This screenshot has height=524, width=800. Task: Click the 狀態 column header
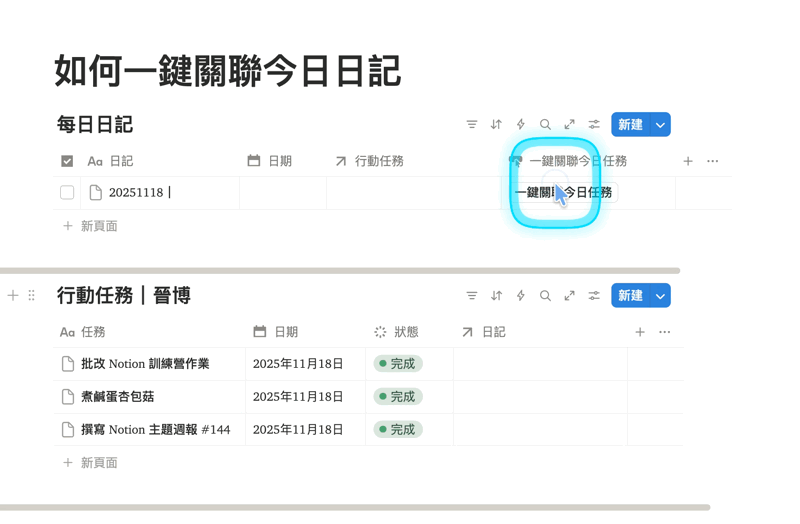coord(405,332)
